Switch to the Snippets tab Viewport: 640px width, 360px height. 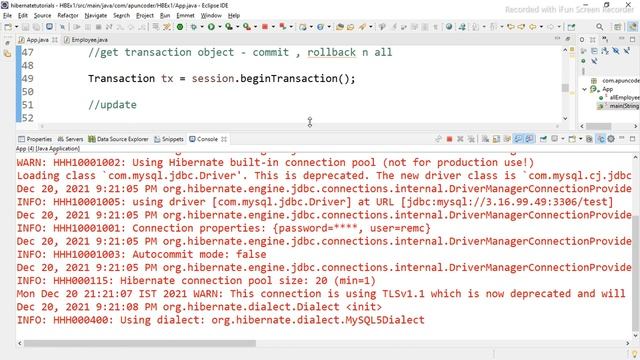169,139
